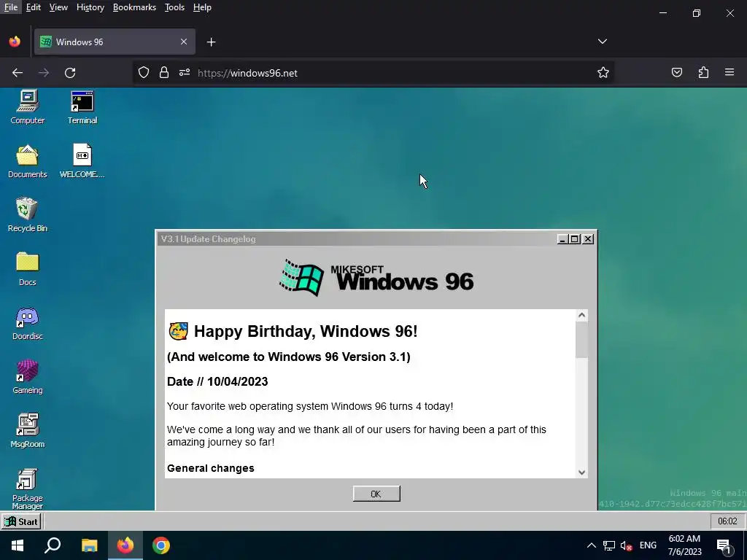The height and width of the screenshot is (560, 747).
Task: Open Windows taskbar search
Action: coord(53,545)
